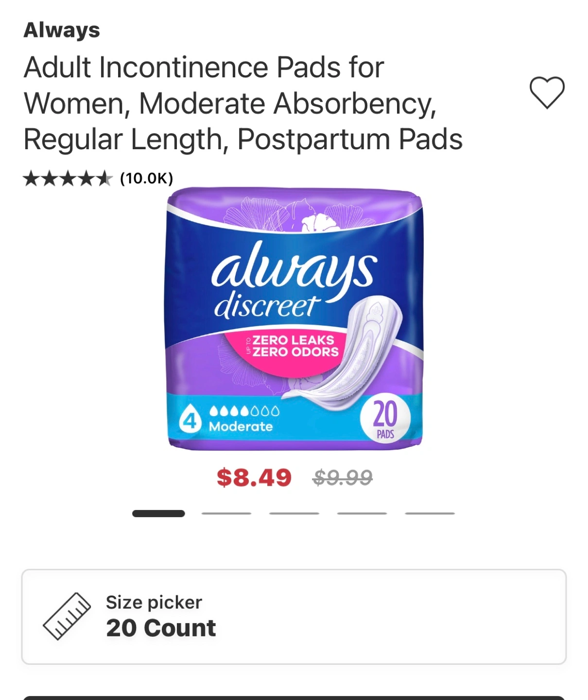The height and width of the screenshot is (700, 588).
Task: Tap the Always Discreet product image
Action: (x=294, y=318)
